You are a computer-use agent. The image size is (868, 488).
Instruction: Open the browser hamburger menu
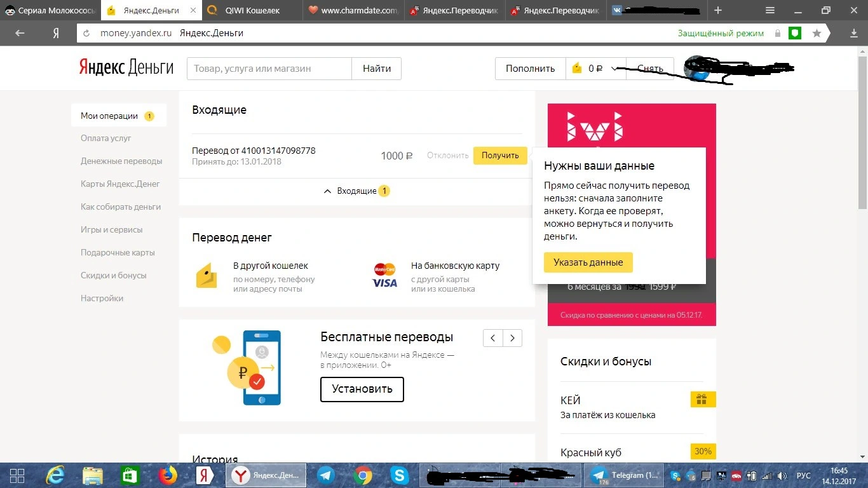click(x=770, y=10)
